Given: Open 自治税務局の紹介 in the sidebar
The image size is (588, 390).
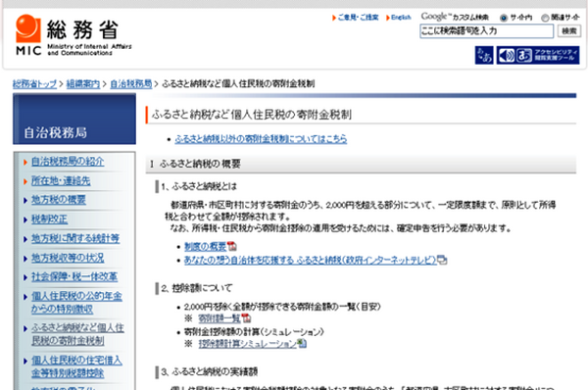Looking at the screenshot, I should [68, 162].
